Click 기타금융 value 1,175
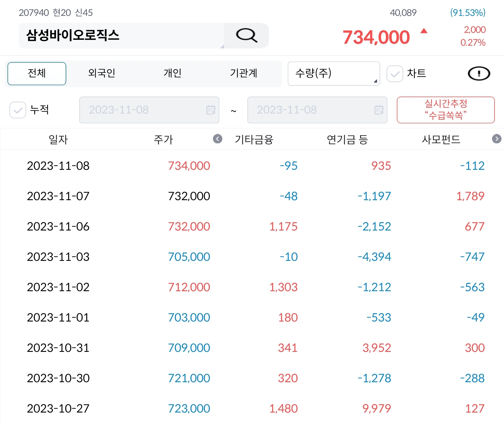Viewport: 504px width, 422px height. pyautogui.click(x=283, y=227)
